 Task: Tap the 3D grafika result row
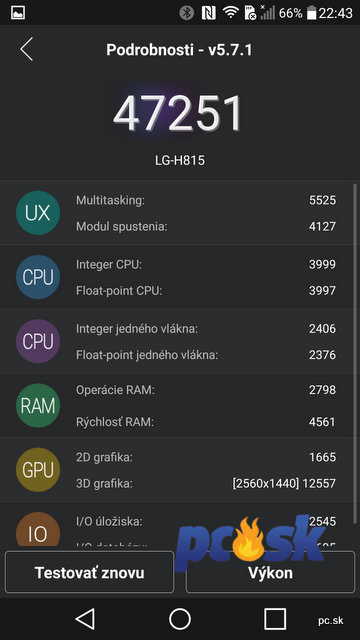[x=206, y=484]
